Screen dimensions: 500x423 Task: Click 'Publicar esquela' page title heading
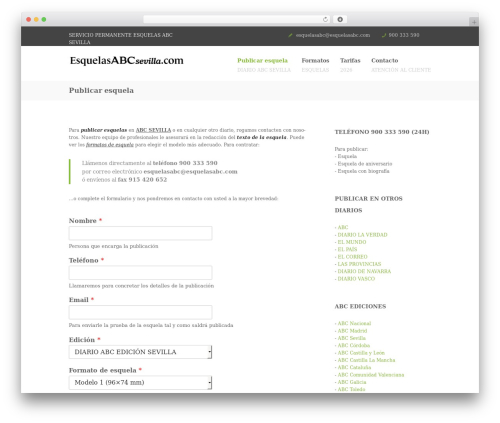pos(101,90)
